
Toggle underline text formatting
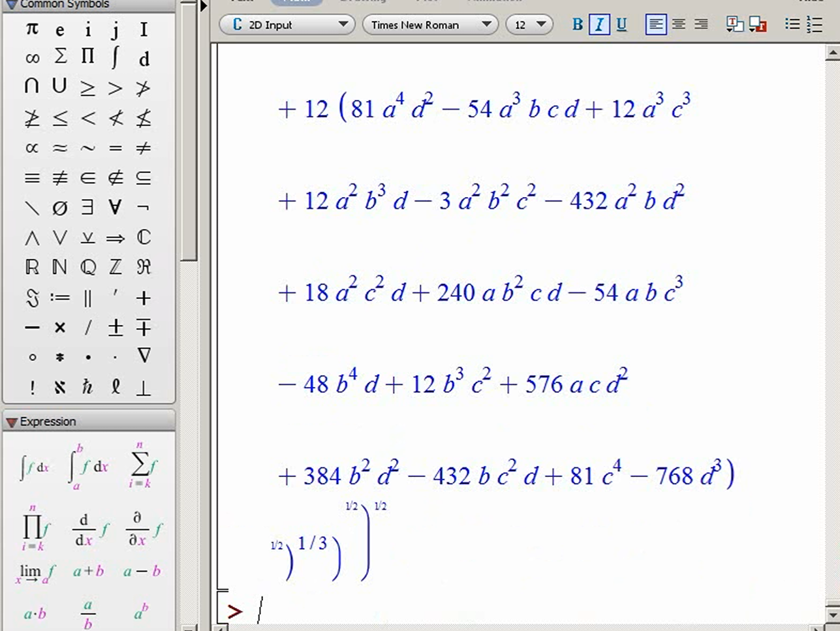[621, 25]
